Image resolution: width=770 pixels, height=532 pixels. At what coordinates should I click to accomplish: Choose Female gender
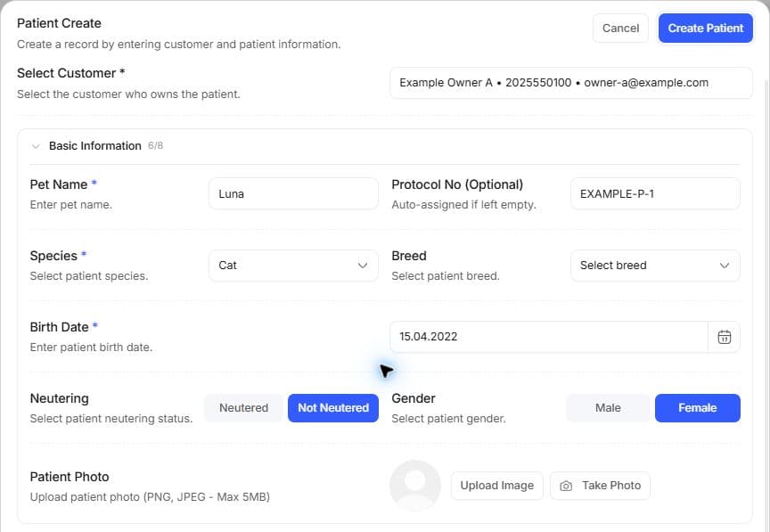[697, 408]
